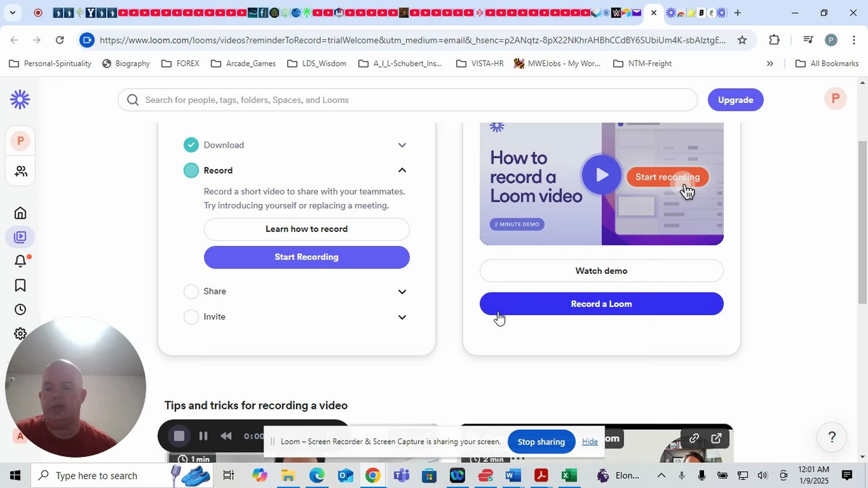This screenshot has width=868, height=488.
Task: Open the Chrome media control icon
Action: (808, 40)
